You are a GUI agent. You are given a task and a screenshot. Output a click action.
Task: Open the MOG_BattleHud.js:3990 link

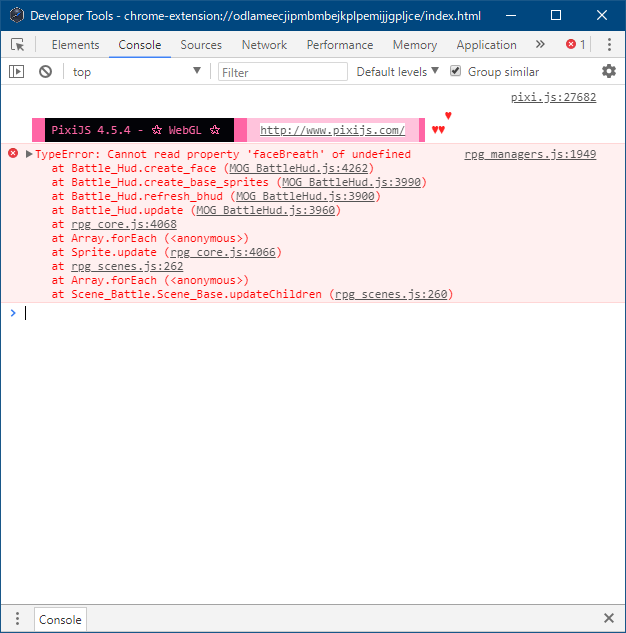tap(351, 182)
